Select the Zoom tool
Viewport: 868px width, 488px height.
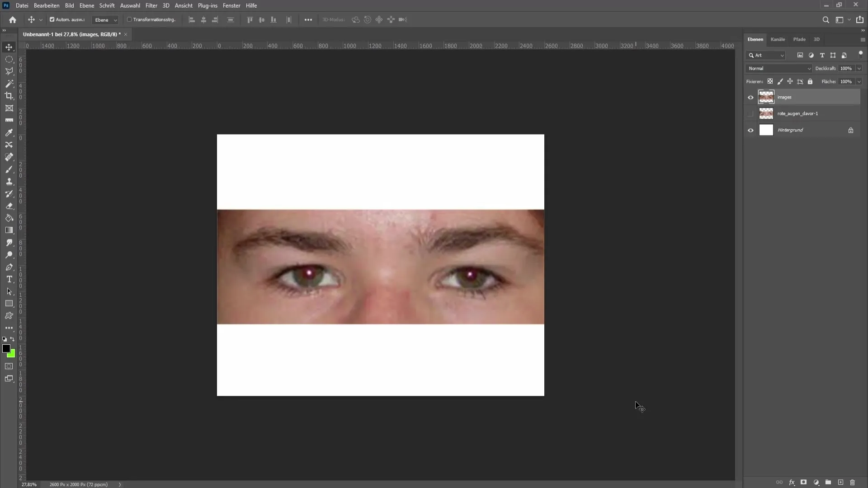[9, 255]
